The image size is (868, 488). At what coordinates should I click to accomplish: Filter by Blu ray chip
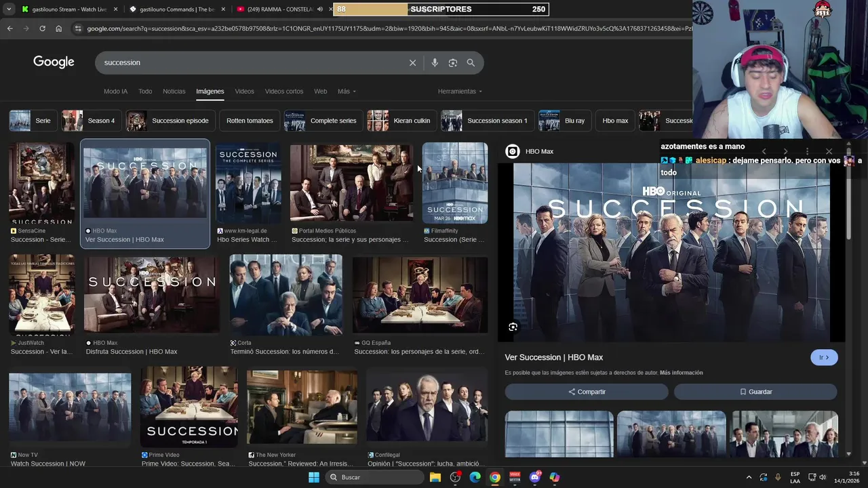coord(564,121)
